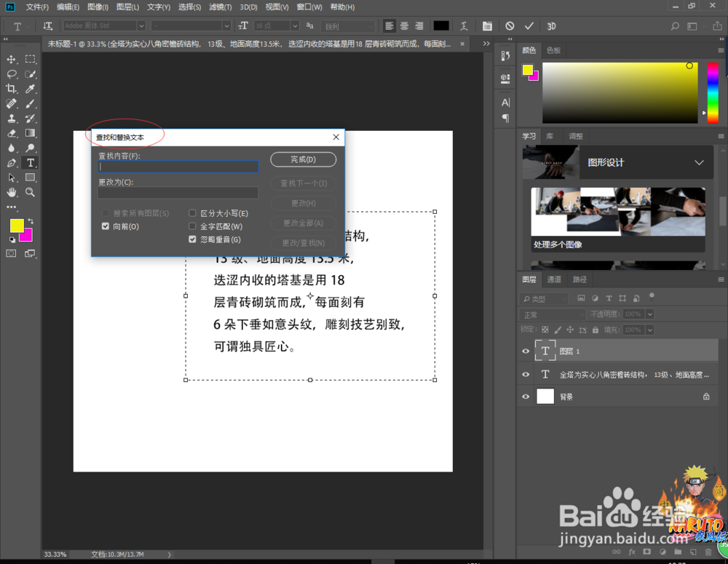The image size is (728, 564).
Task: Click the hue slider strip
Action: (x=713, y=93)
